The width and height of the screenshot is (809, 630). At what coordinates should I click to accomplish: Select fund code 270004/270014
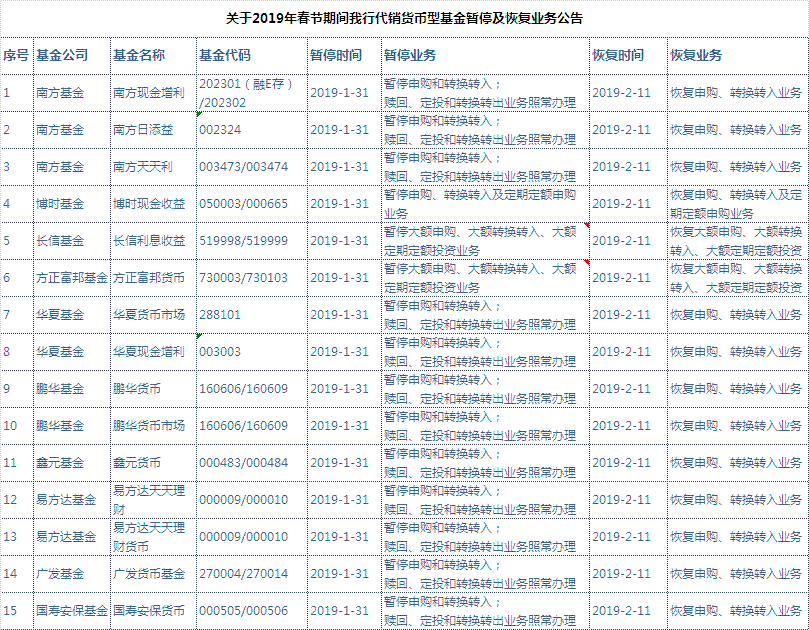pos(244,573)
